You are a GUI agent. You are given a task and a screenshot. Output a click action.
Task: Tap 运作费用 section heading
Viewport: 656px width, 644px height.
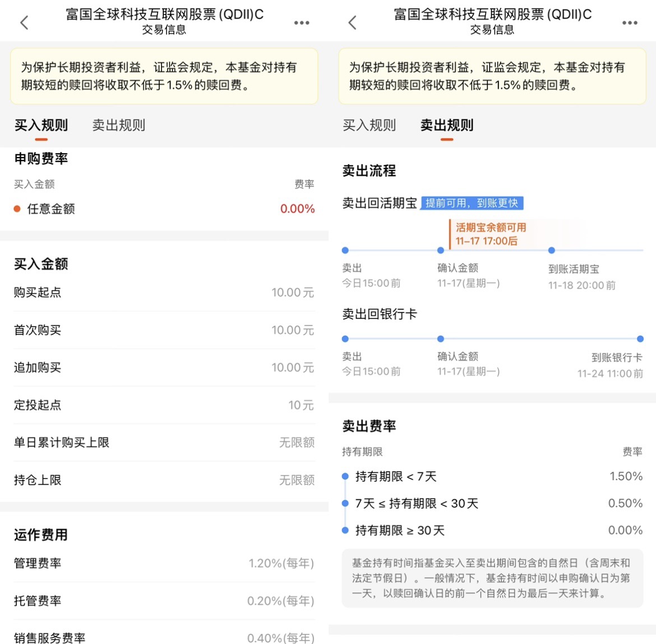pos(41,535)
